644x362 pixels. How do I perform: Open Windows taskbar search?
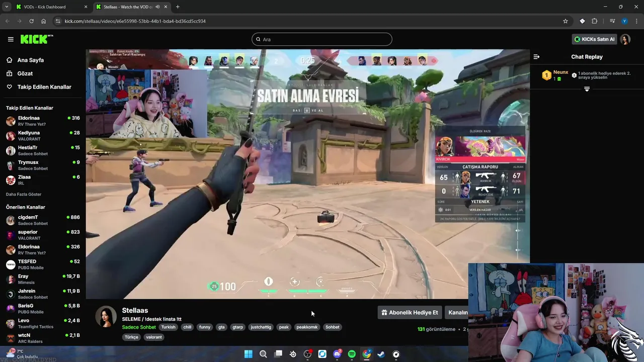tap(263, 354)
